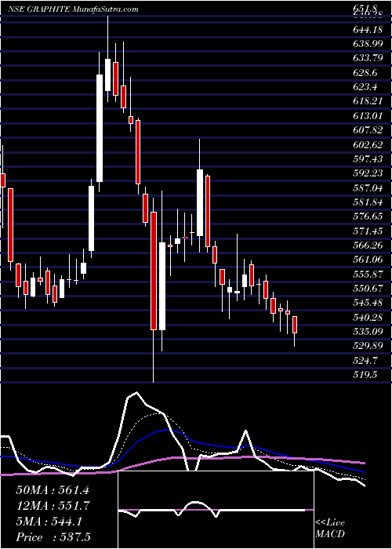Click the 5MA : 544.1 readout
392x549 pixels.
click(49, 522)
